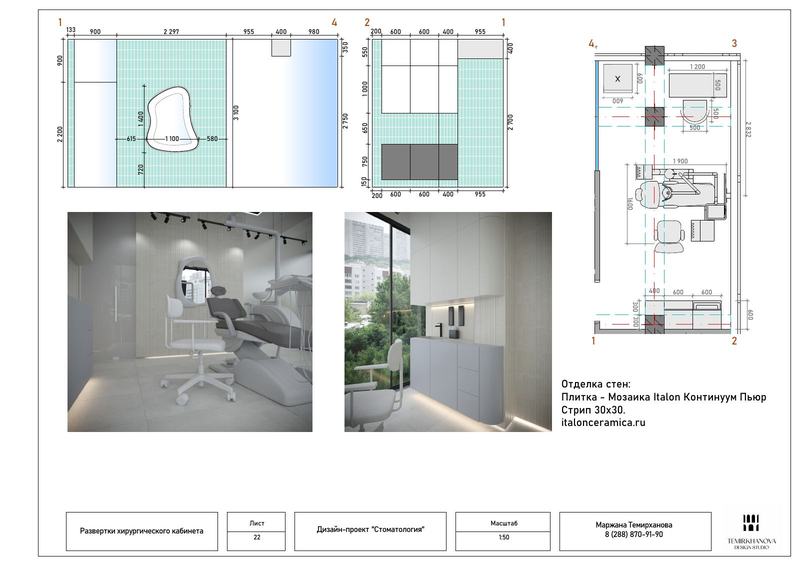800x566 pixels.
Task: Click the '1 400' mirror height dimension
Action: pos(141,119)
